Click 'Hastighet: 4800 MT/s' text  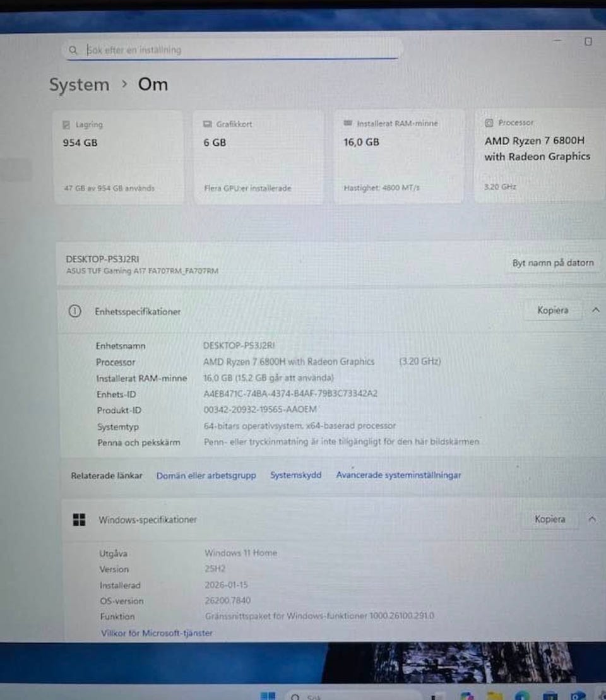click(x=381, y=187)
